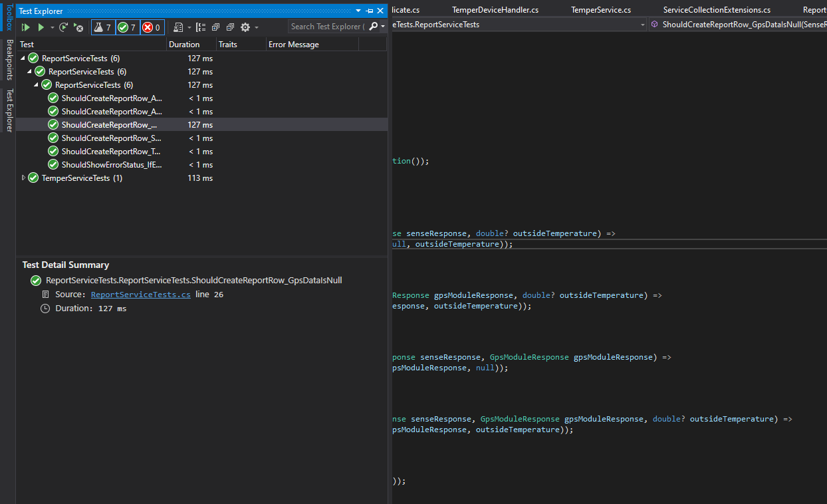Open the Test Explorer settings gear
Screen dimensions: 827x504
coord(245,27)
